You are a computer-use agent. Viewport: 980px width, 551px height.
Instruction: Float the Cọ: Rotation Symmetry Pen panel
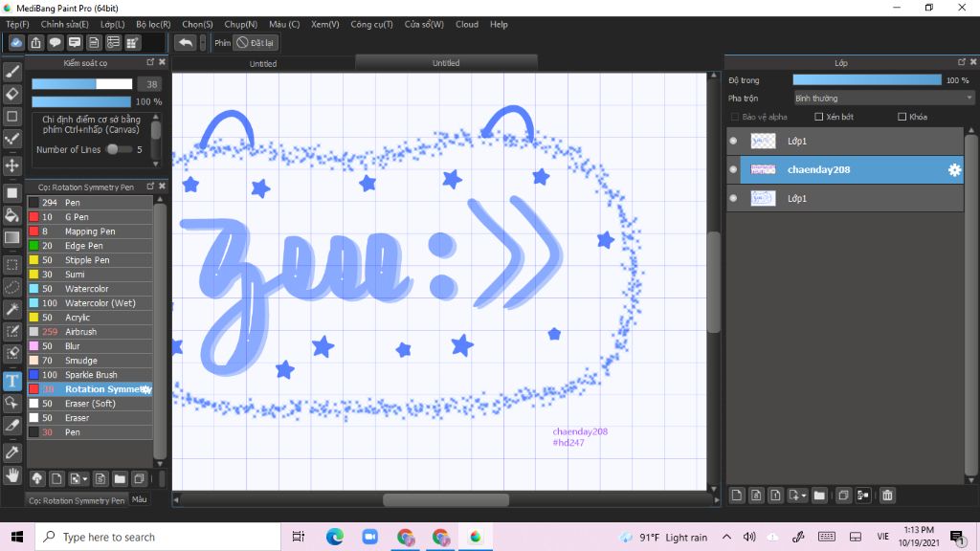pyautogui.click(x=150, y=187)
